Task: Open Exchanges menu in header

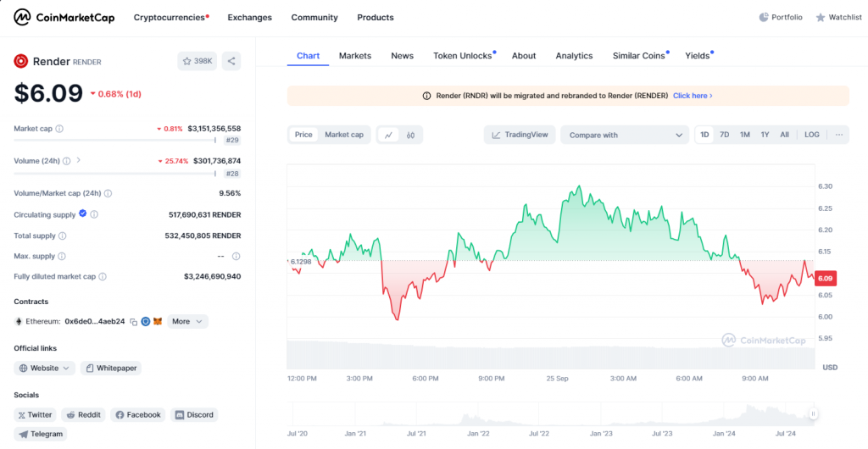Action: click(x=250, y=18)
